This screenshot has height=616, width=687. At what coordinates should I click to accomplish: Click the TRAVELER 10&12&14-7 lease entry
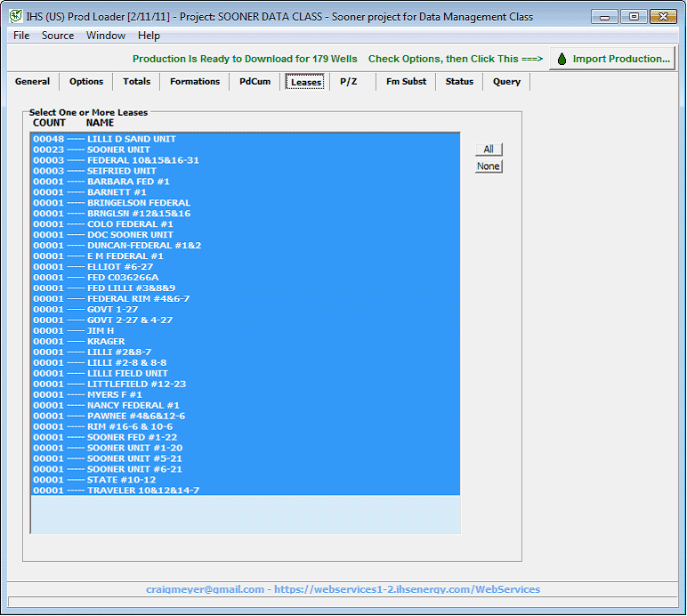click(142, 490)
